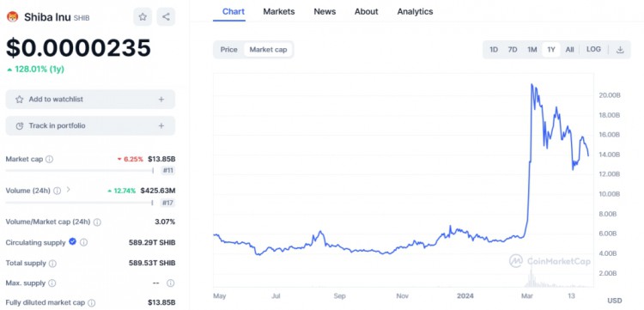Select Market cap chart toggle
The height and width of the screenshot is (310, 644).
coord(268,50)
